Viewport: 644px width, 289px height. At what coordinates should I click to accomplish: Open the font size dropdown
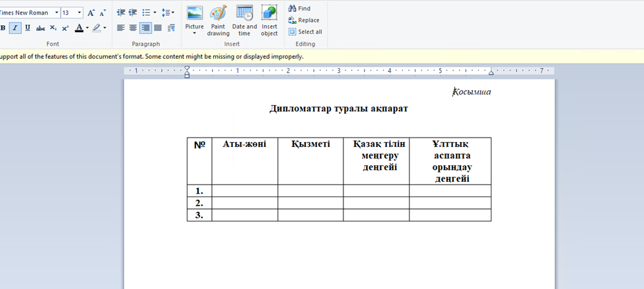coord(80,13)
